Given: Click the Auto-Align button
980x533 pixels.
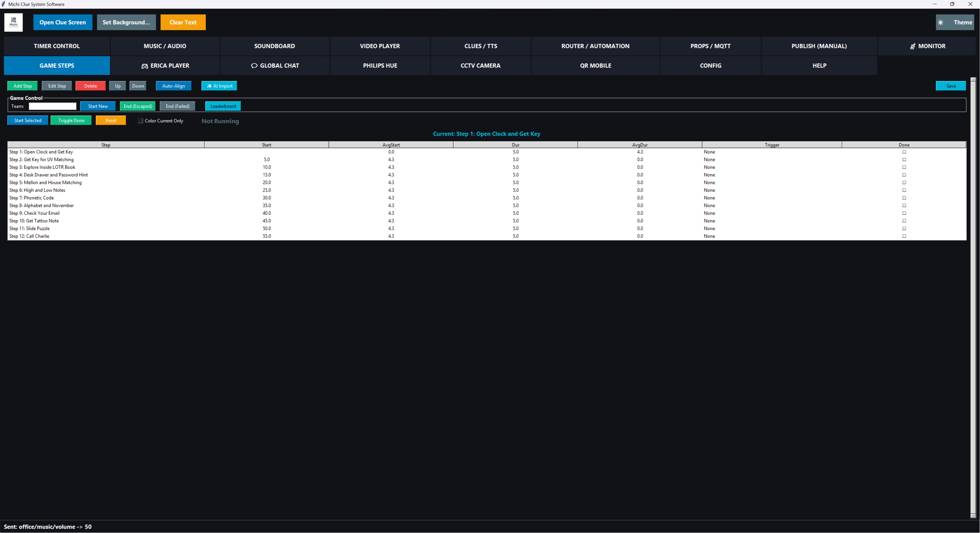Looking at the screenshot, I should (174, 86).
